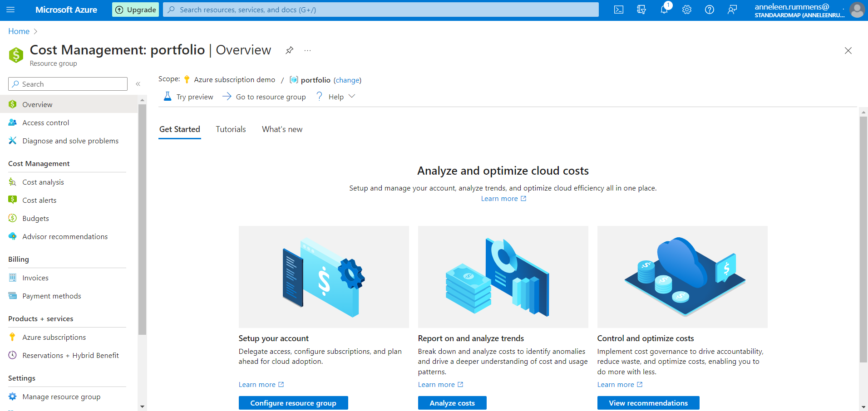Close the Cost Management blade
868x411 pixels.
[x=848, y=51]
